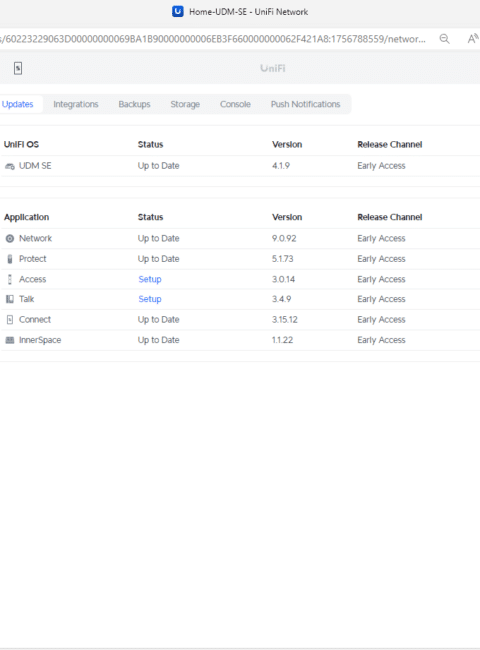
Task: Click the Setup link for Access
Action: (150, 279)
